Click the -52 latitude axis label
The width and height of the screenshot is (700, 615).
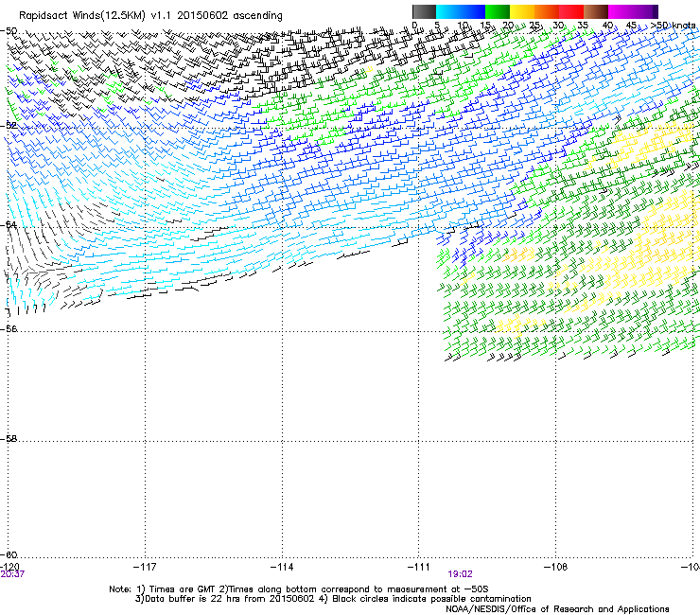9,126
